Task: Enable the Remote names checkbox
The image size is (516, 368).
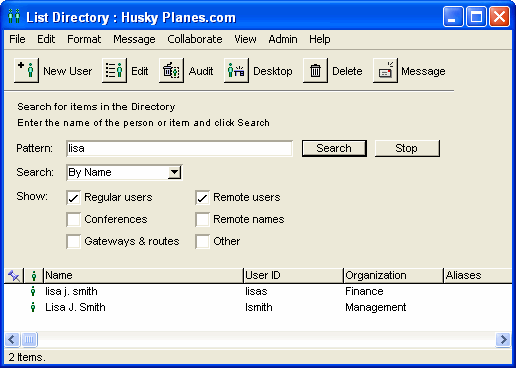Action: pos(202,219)
